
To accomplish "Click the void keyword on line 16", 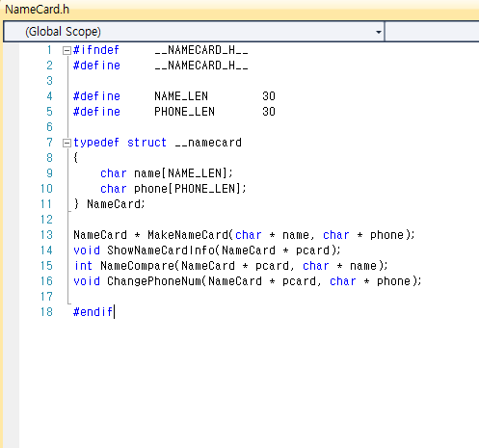I will pyautogui.click(x=87, y=281).
